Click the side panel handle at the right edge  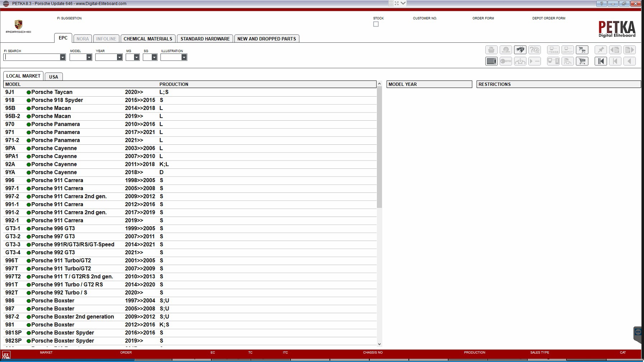[638, 334]
